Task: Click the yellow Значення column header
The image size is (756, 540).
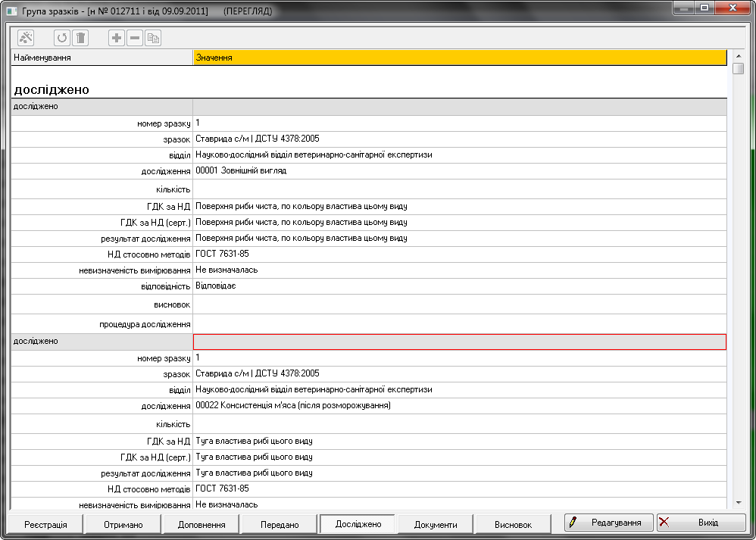Action: click(460, 58)
